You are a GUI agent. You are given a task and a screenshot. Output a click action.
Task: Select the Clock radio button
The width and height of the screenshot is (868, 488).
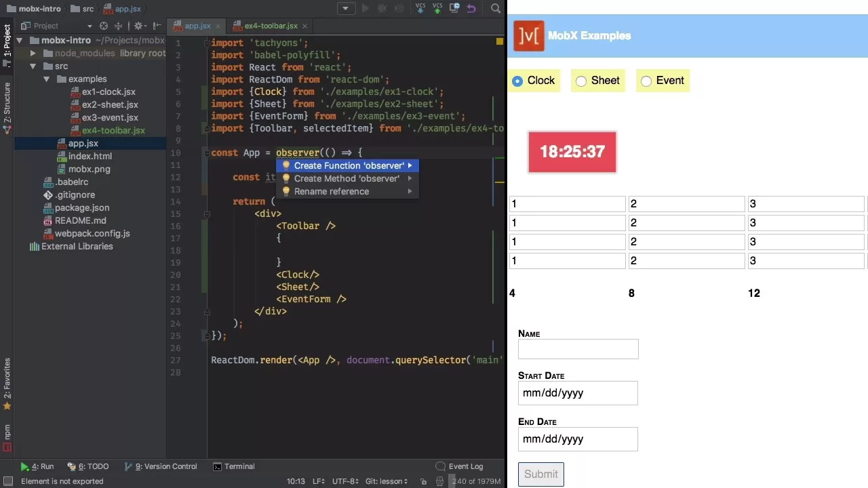[x=518, y=81]
